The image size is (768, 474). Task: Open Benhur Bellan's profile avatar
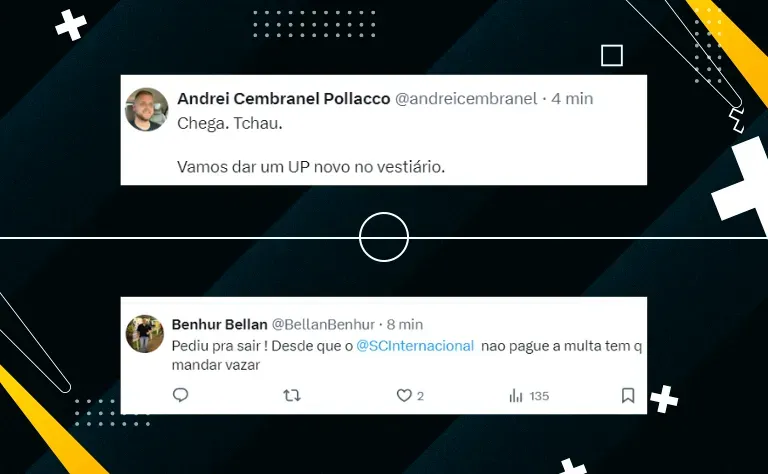144,334
